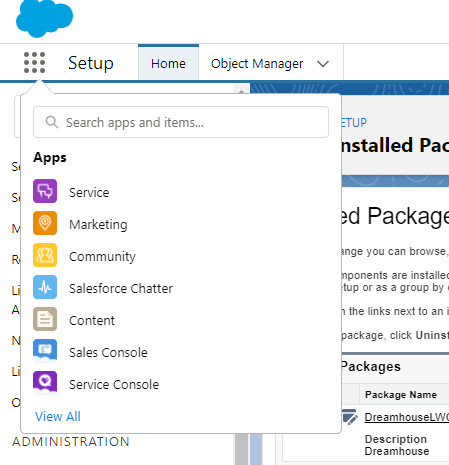Click the search magnifier icon

[52, 122]
